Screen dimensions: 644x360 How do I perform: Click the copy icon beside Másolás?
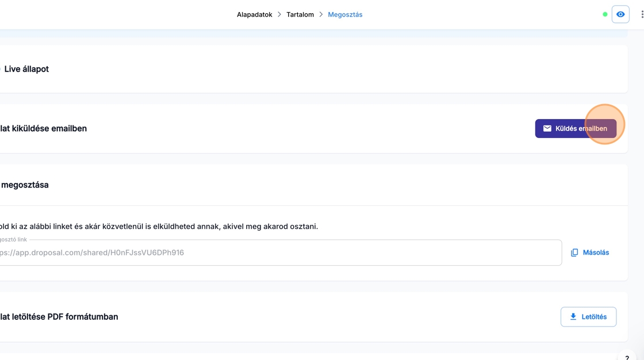pyautogui.click(x=574, y=252)
